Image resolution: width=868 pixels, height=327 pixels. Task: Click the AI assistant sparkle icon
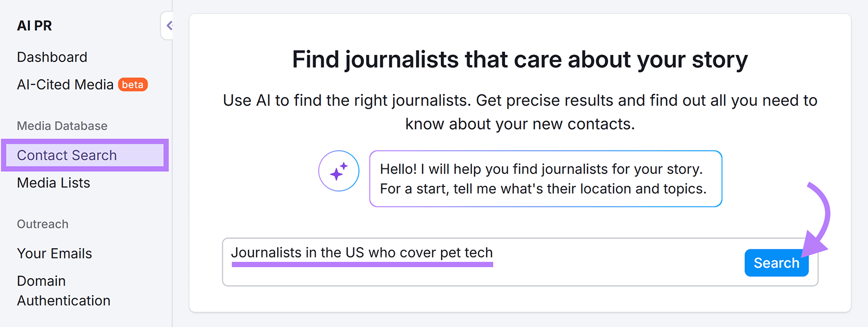pos(338,171)
